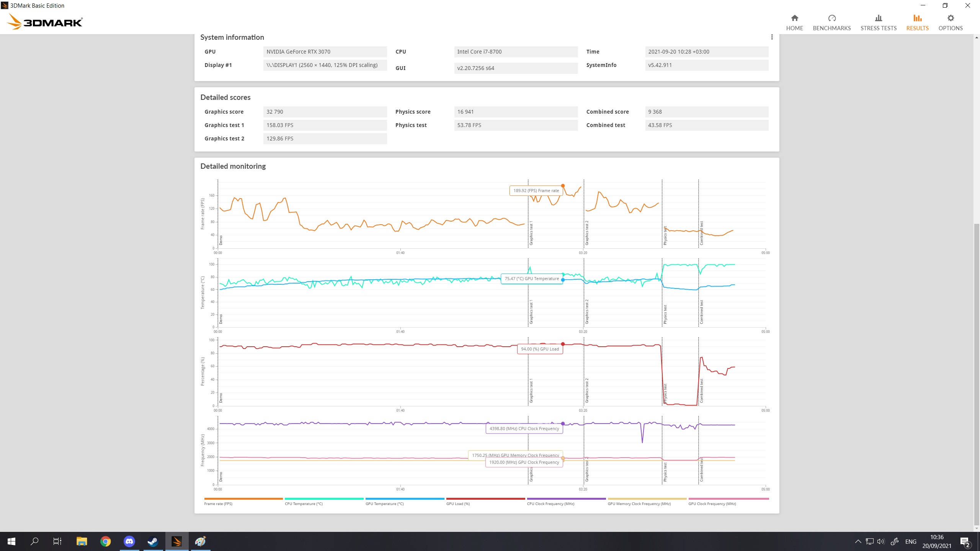The width and height of the screenshot is (980, 551).
Task: Open the volume tray icon
Action: [881, 541]
